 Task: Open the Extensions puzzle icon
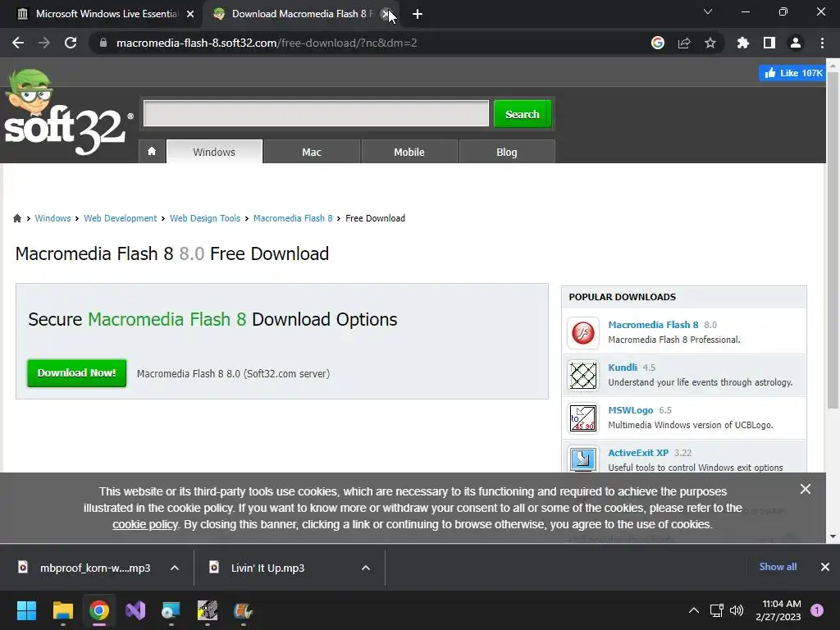742,43
